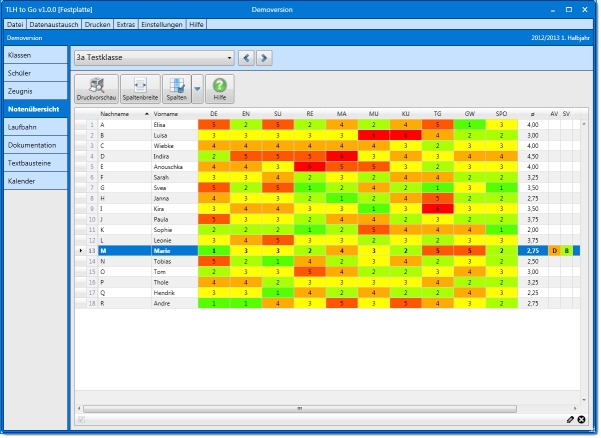Click the round X cancel icon at bottom right

[582, 419]
